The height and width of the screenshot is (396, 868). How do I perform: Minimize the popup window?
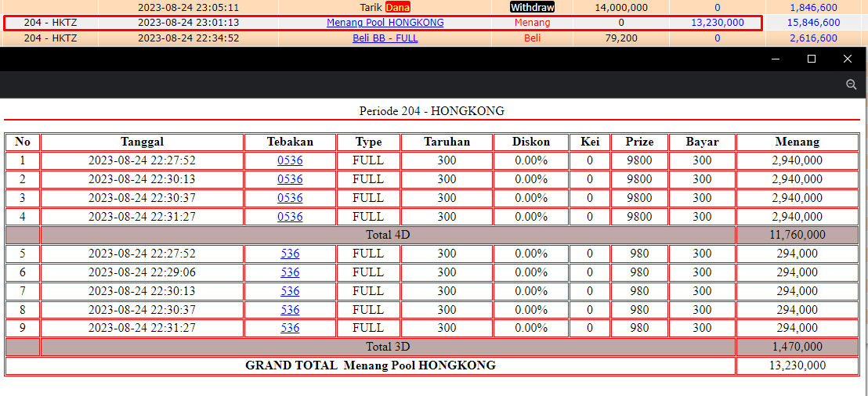coord(776,59)
